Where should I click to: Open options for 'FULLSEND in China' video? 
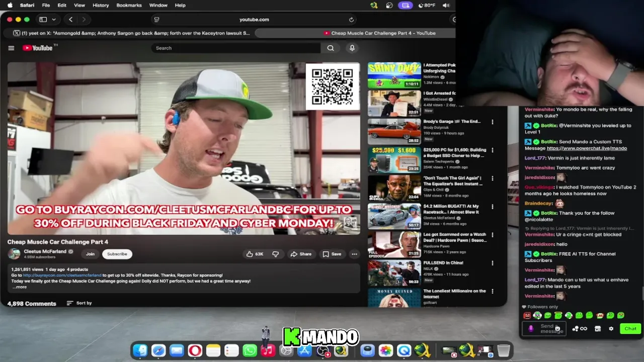(x=492, y=263)
